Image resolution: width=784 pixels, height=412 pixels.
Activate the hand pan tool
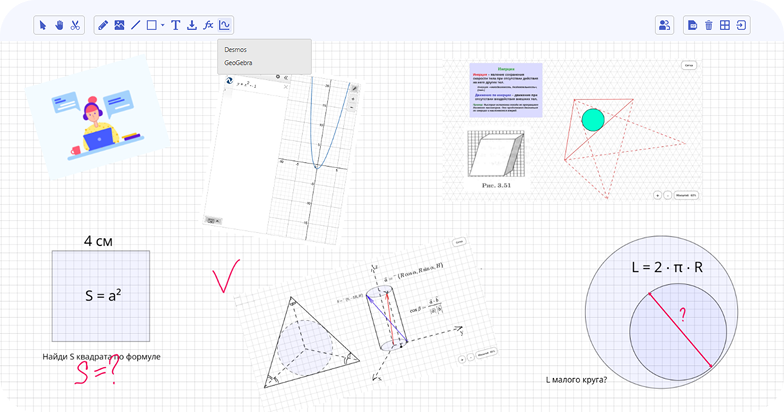click(59, 25)
